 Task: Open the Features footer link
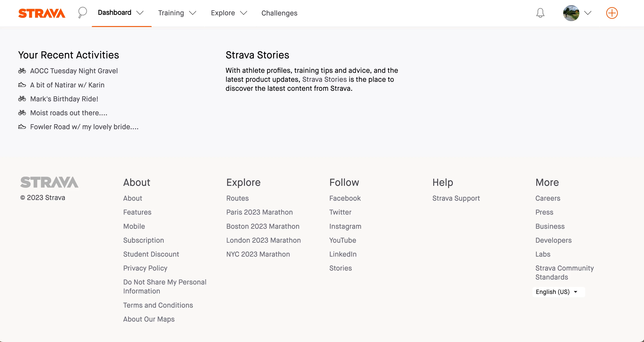pyautogui.click(x=137, y=212)
